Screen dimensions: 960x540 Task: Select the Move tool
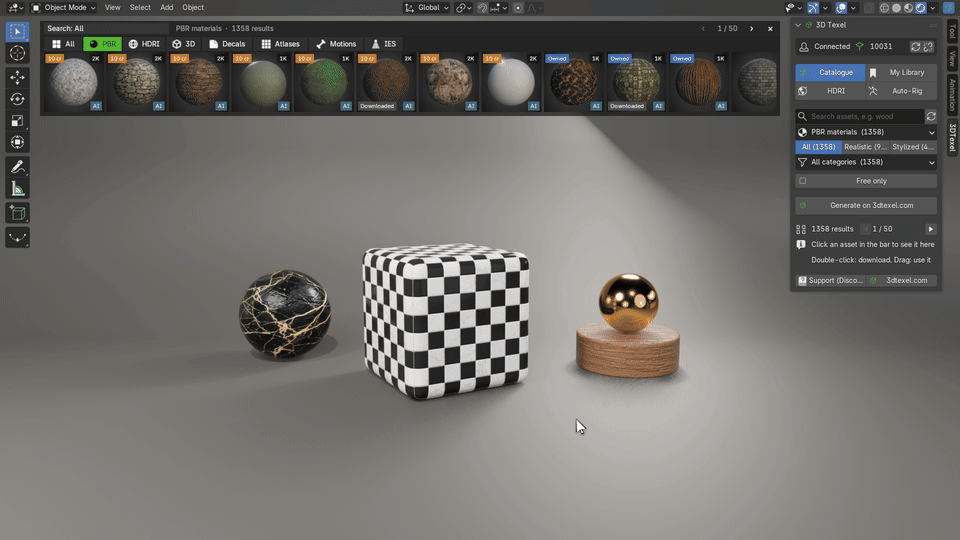(17, 77)
